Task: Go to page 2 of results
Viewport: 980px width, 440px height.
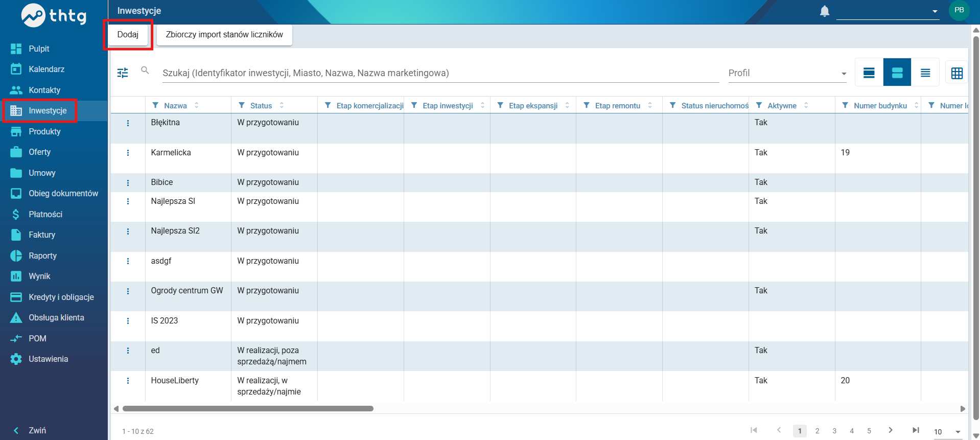Action: (x=817, y=431)
